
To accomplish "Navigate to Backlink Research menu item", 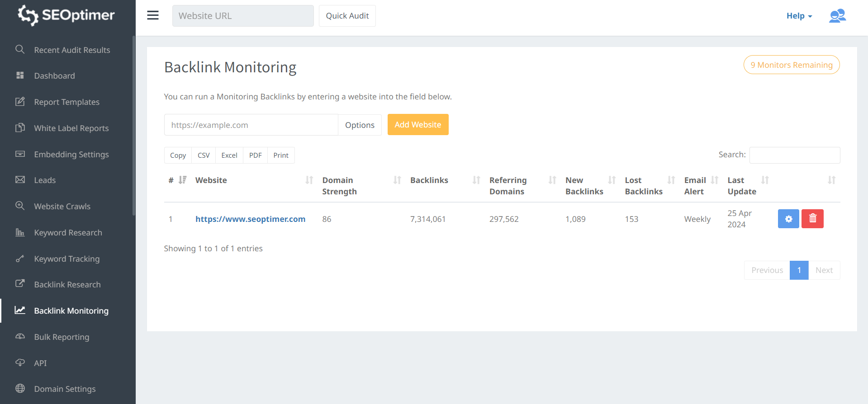I will tap(67, 285).
